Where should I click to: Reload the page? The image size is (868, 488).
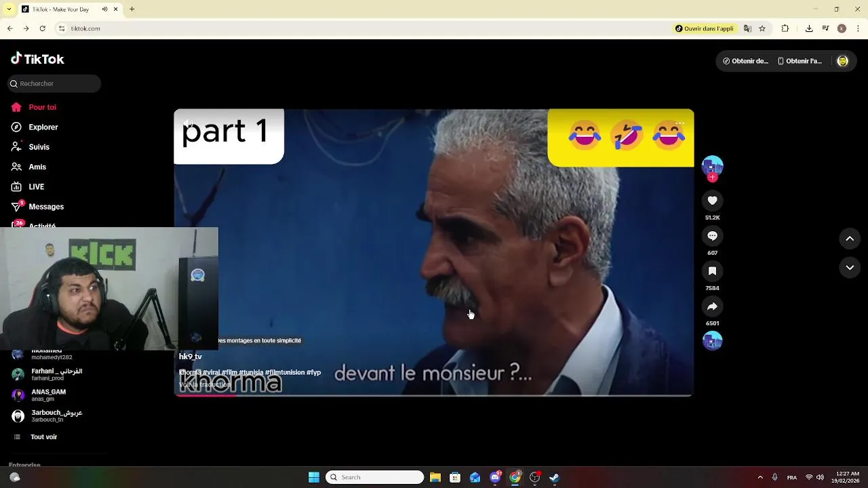click(x=42, y=28)
